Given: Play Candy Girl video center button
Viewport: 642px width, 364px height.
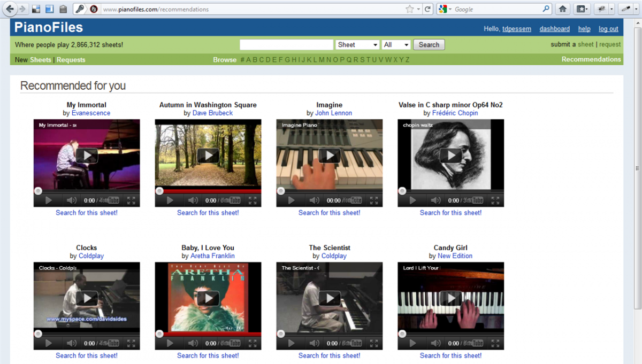Looking at the screenshot, I should [x=451, y=298].
